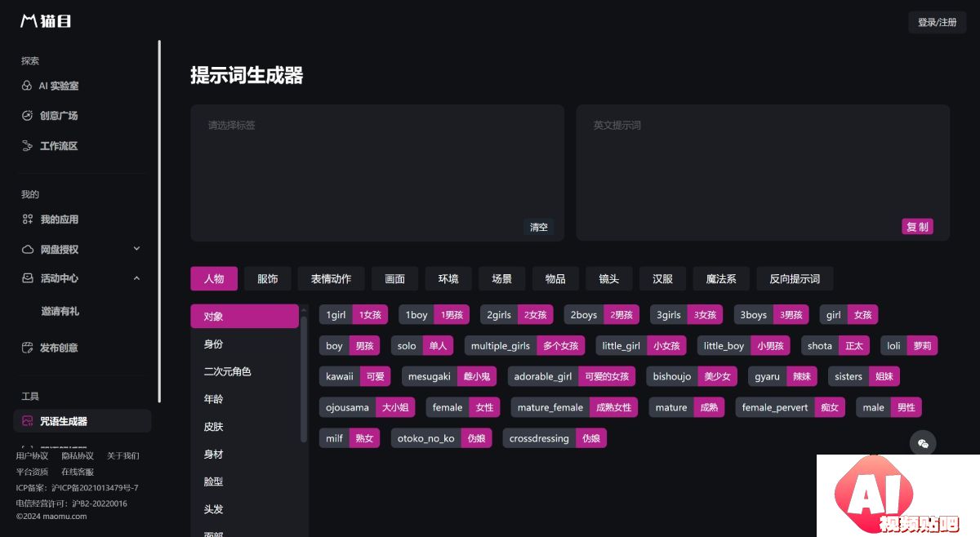Screen dimensions: 980x537
Task: Select the 头发 subcategory
Action: point(244,509)
